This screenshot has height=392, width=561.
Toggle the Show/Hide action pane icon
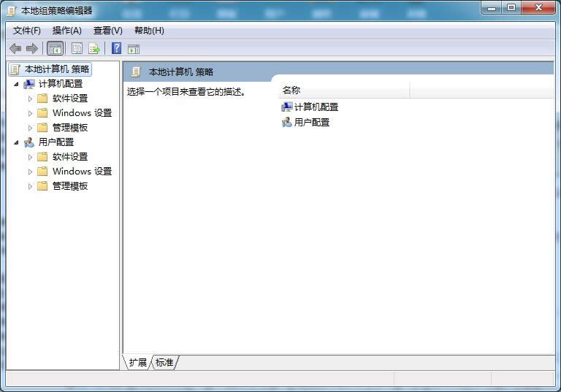point(134,49)
